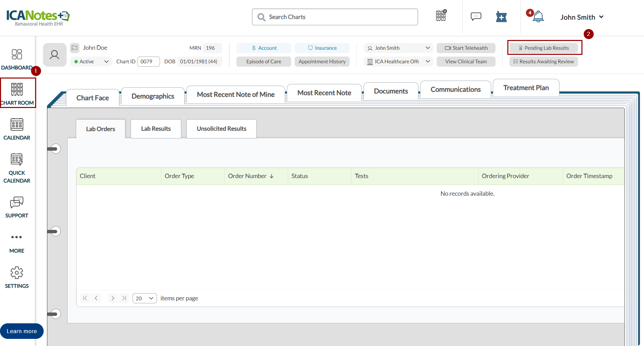This screenshot has width=644, height=346.
Task: Open the Support sidebar icon
Action: pos(17,202)
